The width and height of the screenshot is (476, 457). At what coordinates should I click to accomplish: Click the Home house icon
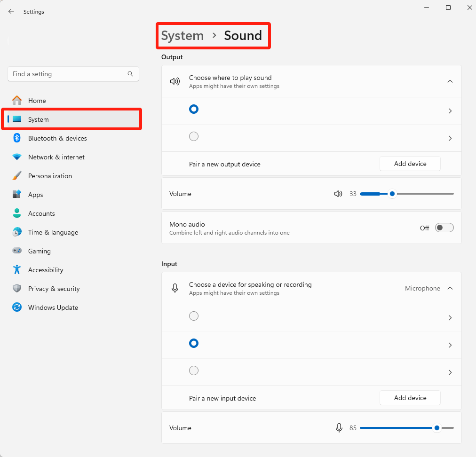click(17, 101)
